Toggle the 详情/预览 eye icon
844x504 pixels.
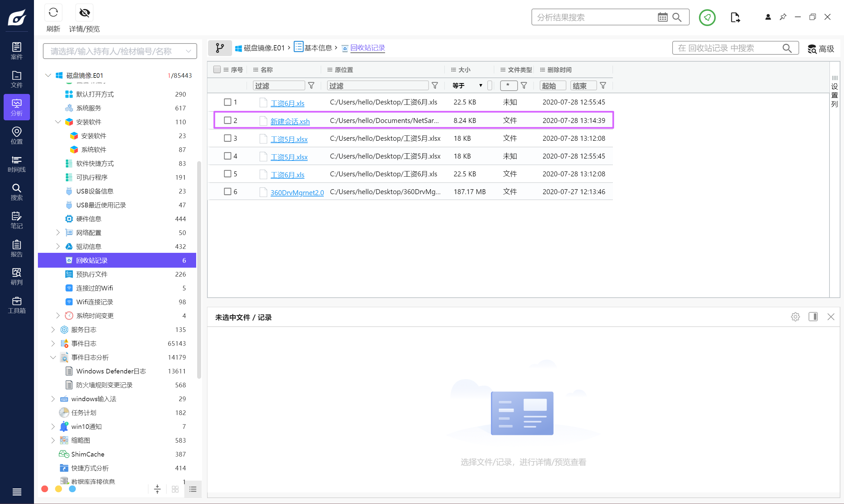pos(84,13)
